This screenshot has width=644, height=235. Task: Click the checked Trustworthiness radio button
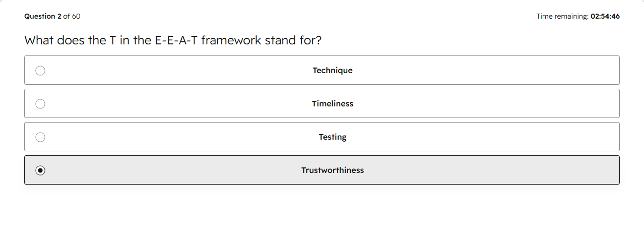pos(40,170)
